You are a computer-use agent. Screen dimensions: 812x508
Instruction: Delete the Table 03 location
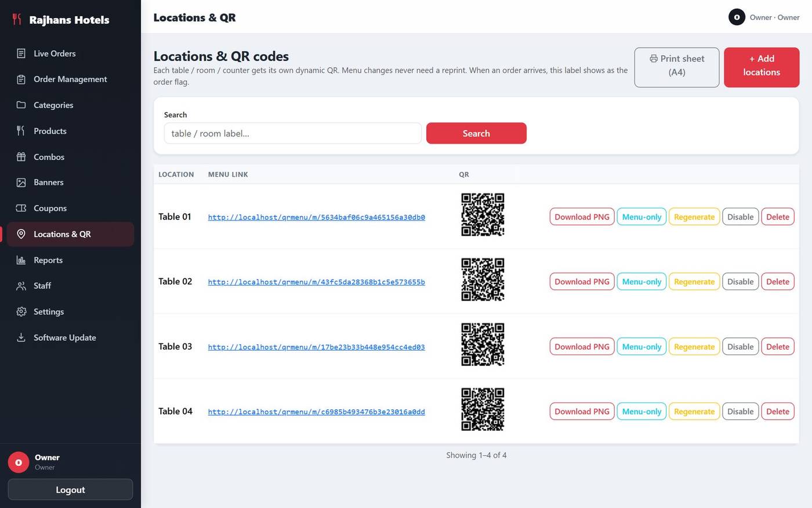pyautogui.click(x=778, y=347)
